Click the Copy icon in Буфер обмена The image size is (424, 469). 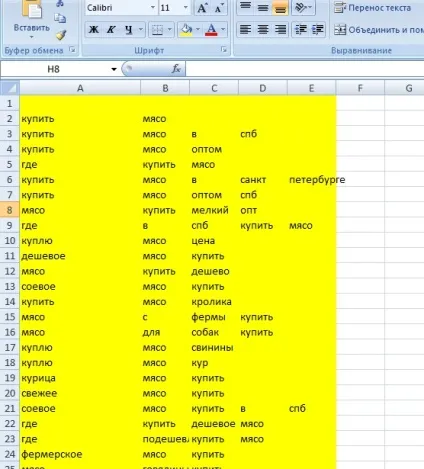pos(60,18)
